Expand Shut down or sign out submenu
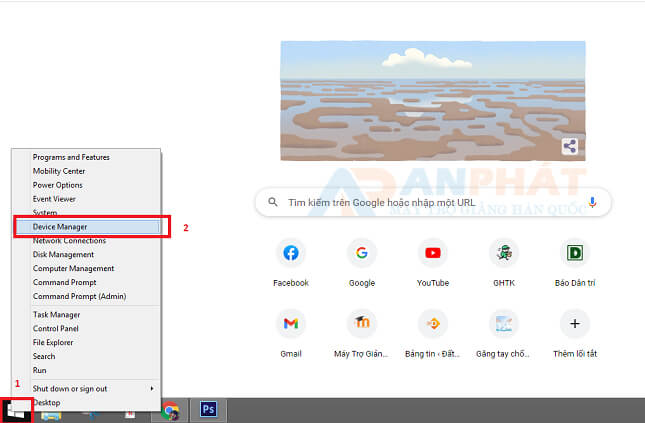 click(87, 389)
